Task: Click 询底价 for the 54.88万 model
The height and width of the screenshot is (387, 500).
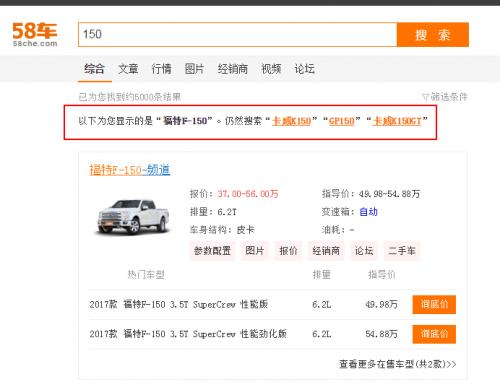Action: [x=434, y=334]
